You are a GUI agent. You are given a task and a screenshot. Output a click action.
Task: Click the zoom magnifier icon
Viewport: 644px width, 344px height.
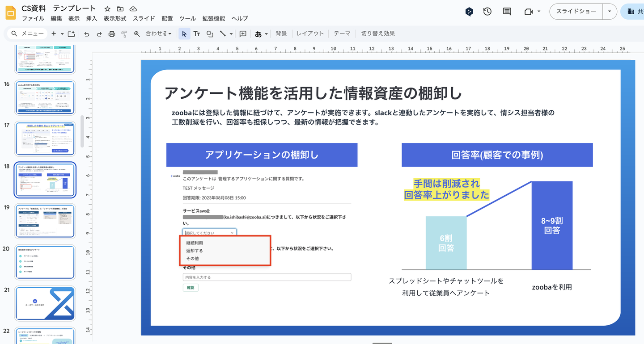click(x=137, y=34)
